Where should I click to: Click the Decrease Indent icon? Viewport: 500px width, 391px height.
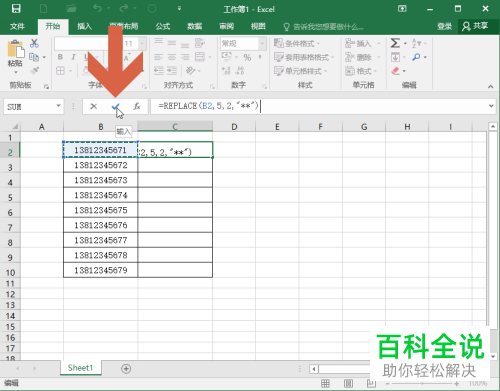(158, 71)
